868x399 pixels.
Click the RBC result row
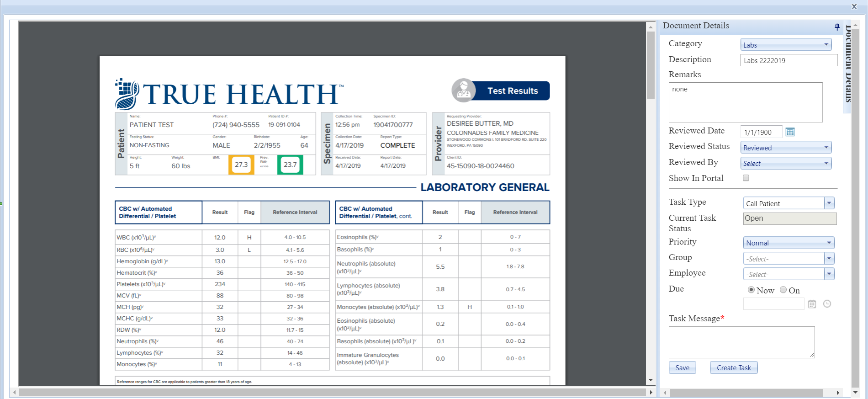(222, 250)
